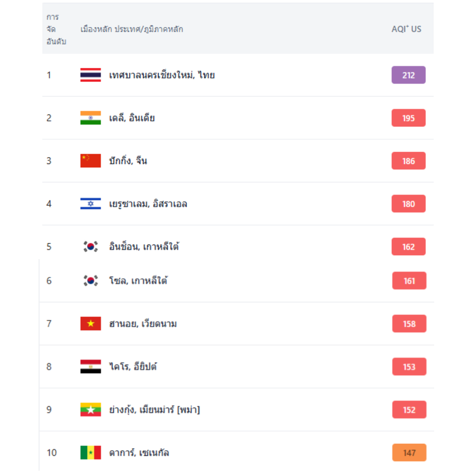Click the Israel flag icon

pyautogui.click(x=90, y=204)
